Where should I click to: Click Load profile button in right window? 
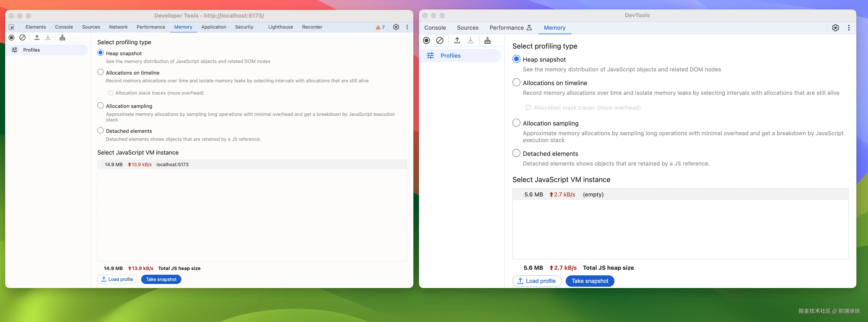[x=537, y=281]
